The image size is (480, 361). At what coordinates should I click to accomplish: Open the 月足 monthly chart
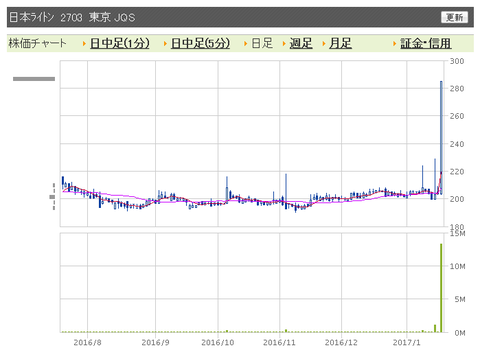click(x=340, y=43)
